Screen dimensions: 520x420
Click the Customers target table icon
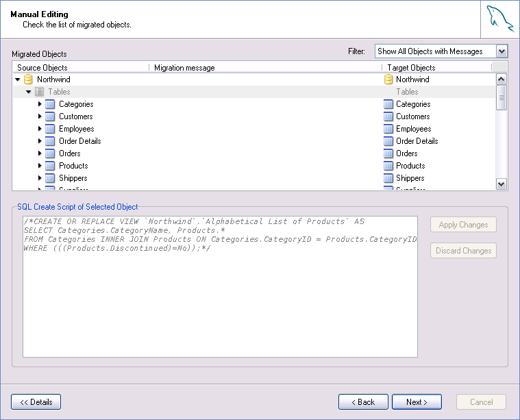coord(388,116)
